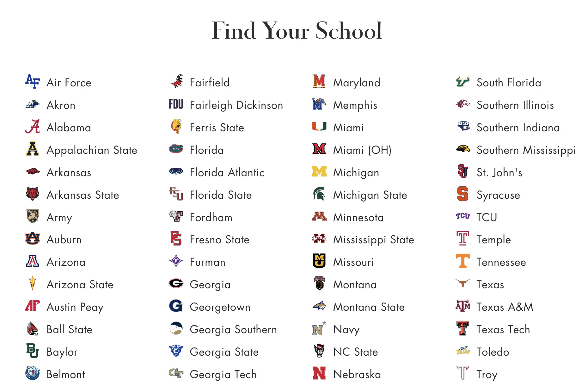Image resolution: width=588 pixels, height=387 pixels.
Task: Click the Texas Longhorns logo icon
Action: click(x=463, y=283)
